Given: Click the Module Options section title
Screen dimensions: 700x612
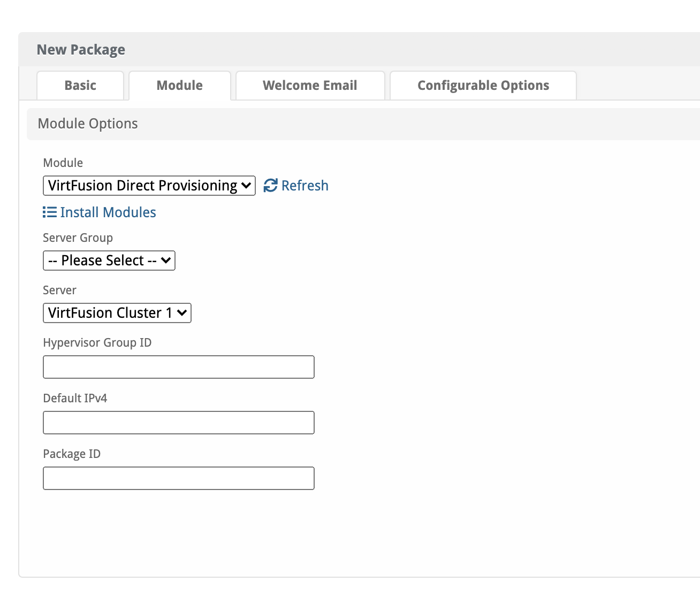Looking at the screenshot, I should 88,124.
